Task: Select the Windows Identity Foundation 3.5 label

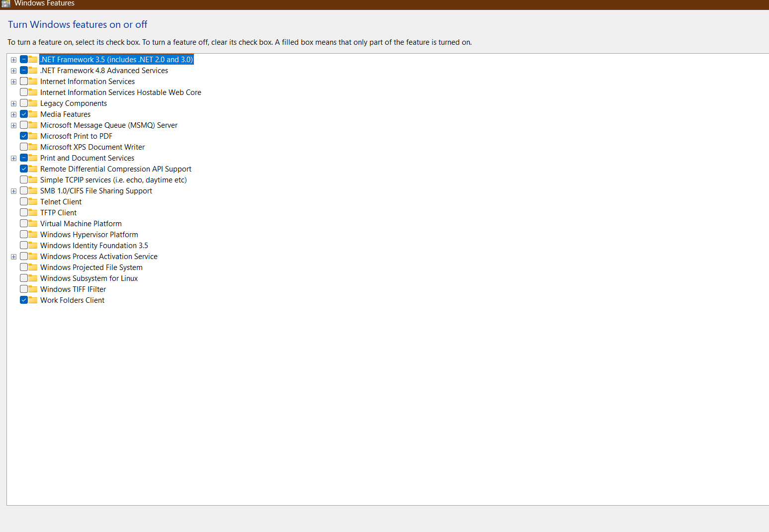Action: (94, 246)
